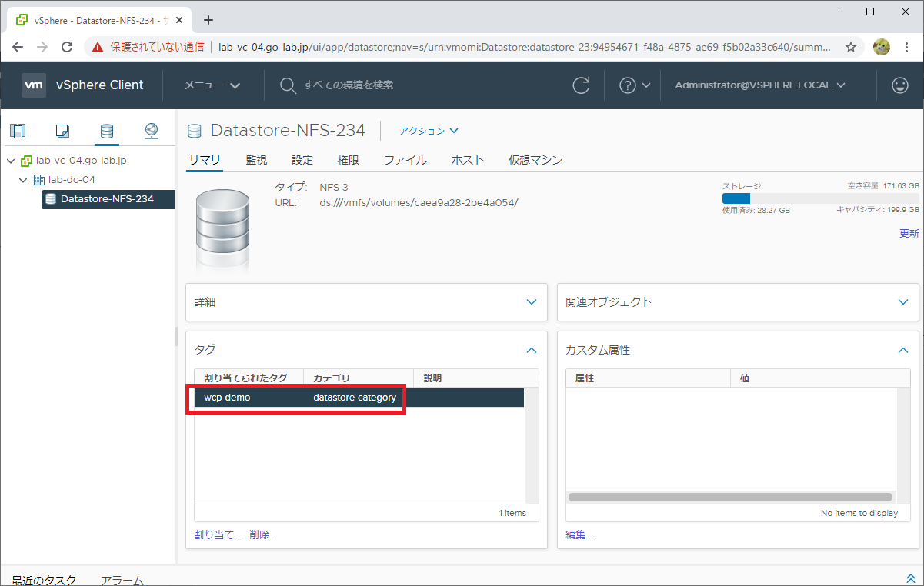The image size is (924, 586).
Task: Switch to the ファイル tab
Action: point(405,160)
